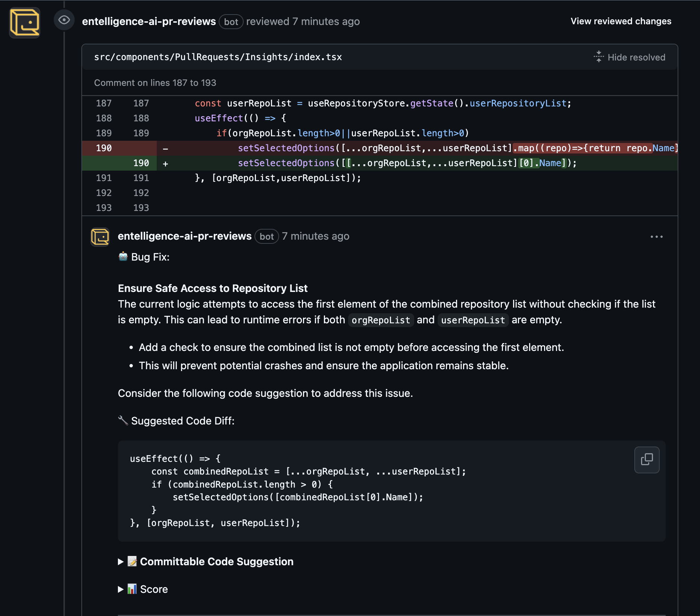
Task: Click the review eye icon in the timeline
Action: 64,20
